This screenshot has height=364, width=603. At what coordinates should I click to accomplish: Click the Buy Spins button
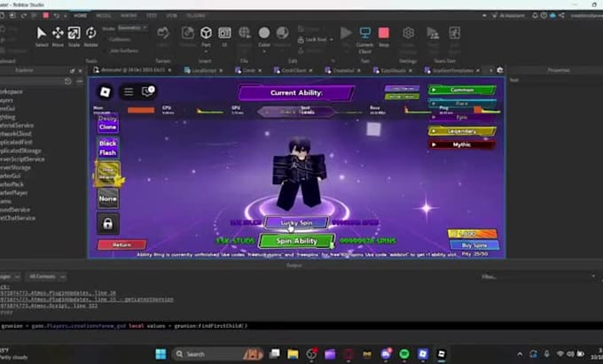click(474, 245)
